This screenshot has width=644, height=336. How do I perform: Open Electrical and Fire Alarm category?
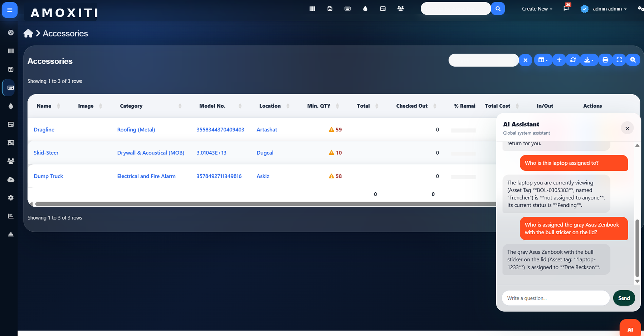pyautogui.click(x=146, y=176)
